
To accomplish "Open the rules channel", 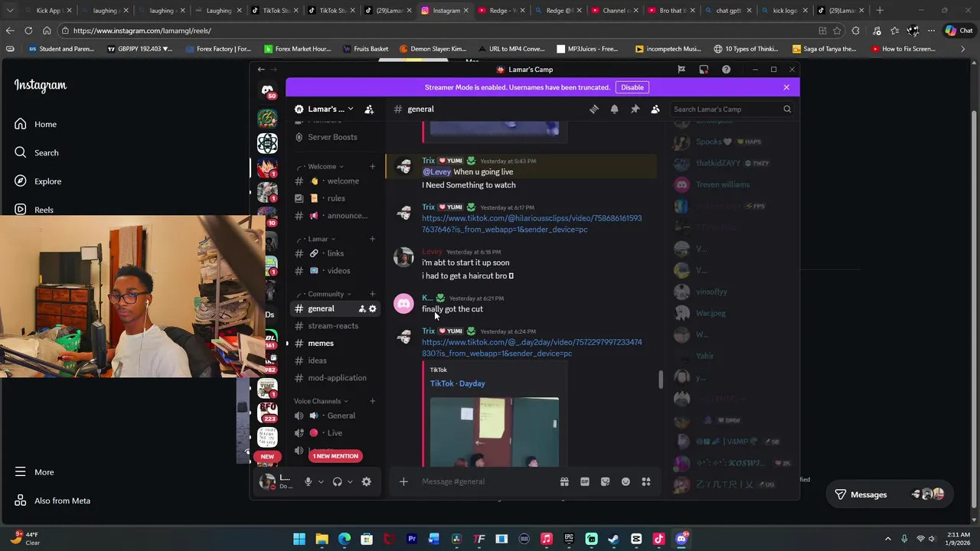I will tap(335, 198).
